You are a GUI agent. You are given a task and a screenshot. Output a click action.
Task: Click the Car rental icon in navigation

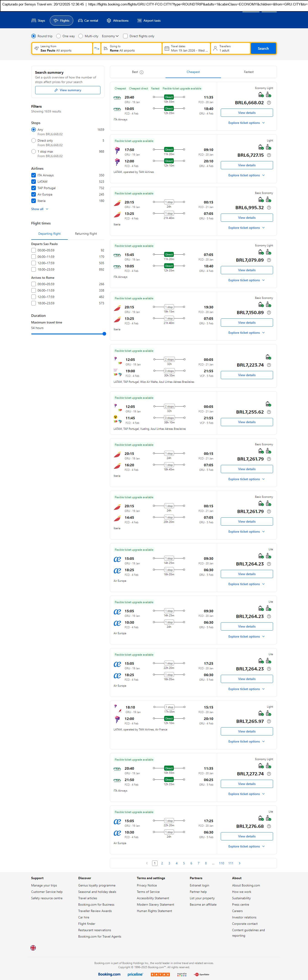(80, 21)
